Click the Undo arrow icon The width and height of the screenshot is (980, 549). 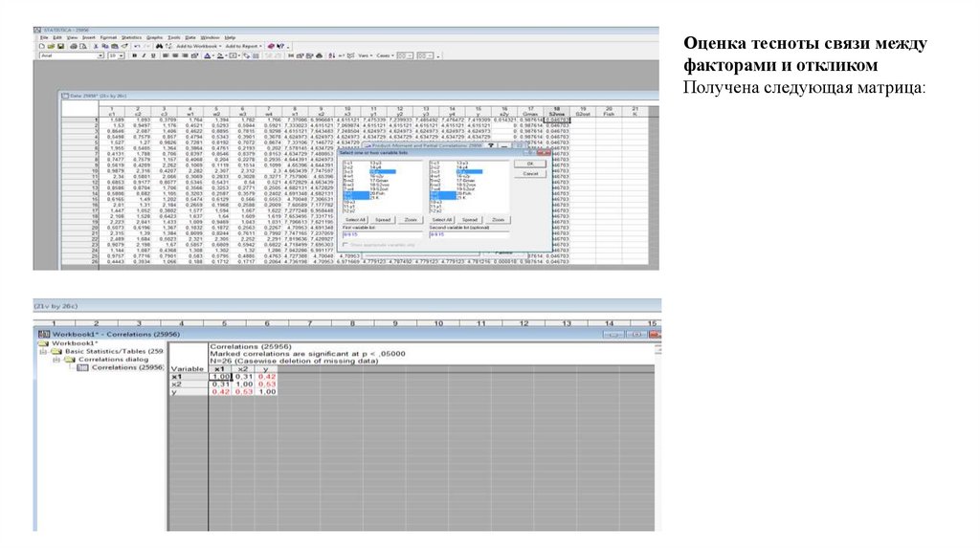(138, 46)
